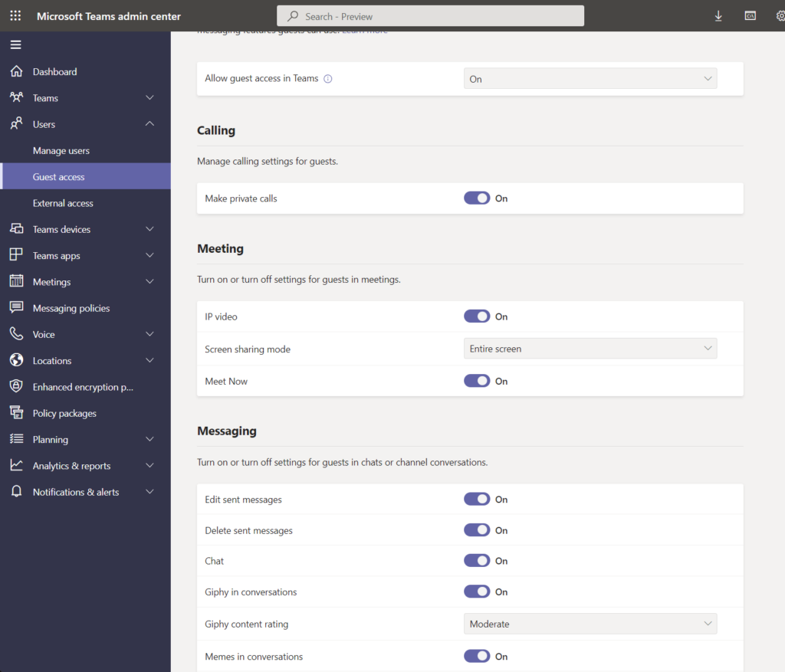Toggle Delete sent messages switch
Viewport: 785px width, 672px height.
click(x=477, y=530)
